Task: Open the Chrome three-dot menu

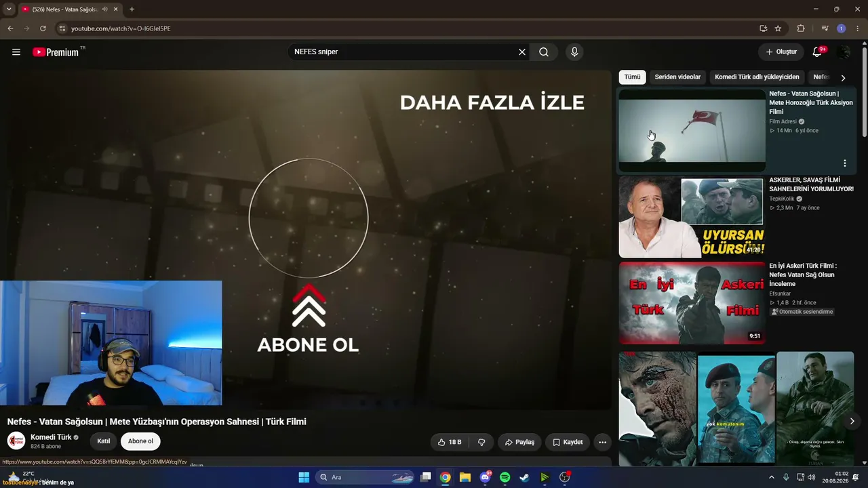Action: coord(858,28)
